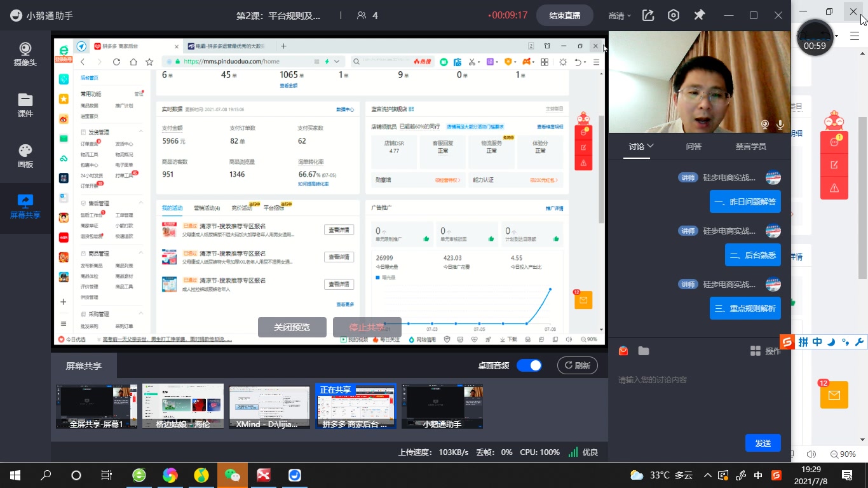The width and height of the screenshot is (868, 488).
Task: Open the 高清 quality dropdown
Action: tap(620, 15)
